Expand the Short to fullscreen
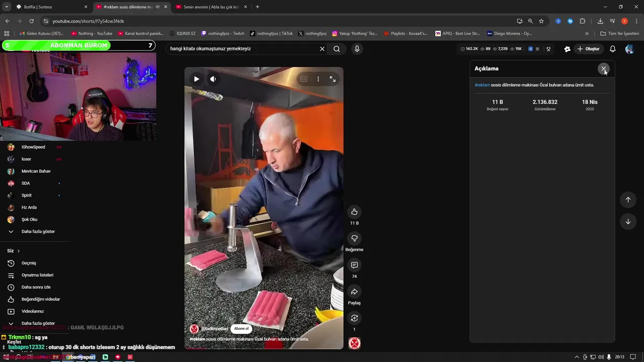The height and width of the screenshot is (362, 644). click(x=333, y=79)
